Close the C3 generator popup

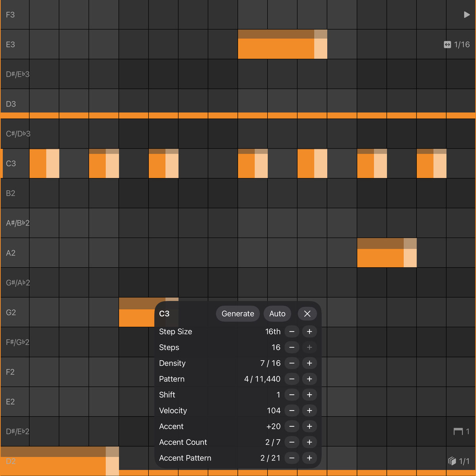307,314
